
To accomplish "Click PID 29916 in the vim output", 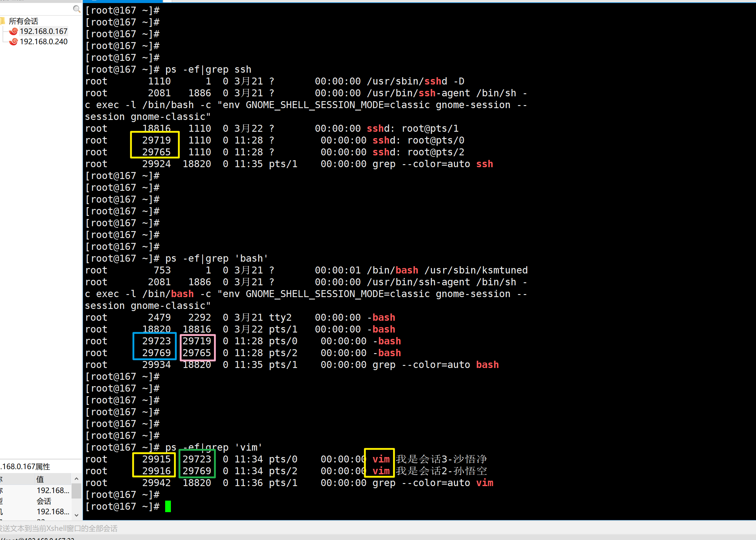I will (x=156, y=471).
